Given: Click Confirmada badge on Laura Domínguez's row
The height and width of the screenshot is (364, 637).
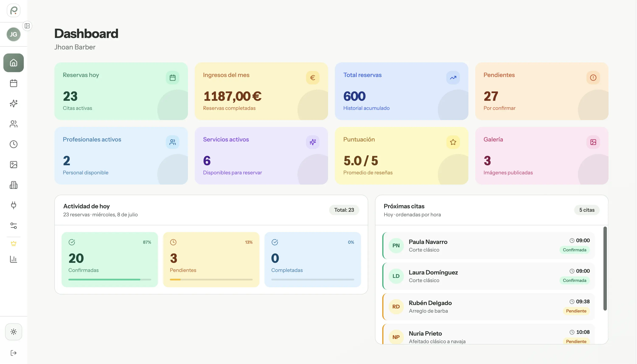Looking at the screenshot, I should point(574,280).
